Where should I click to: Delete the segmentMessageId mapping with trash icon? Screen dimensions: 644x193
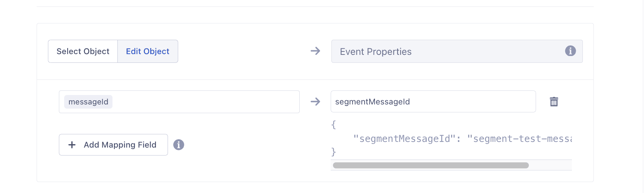click(554, 101)
